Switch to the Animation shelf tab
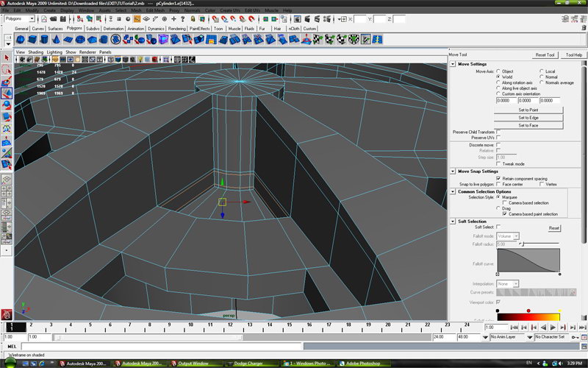Viewport: 588px width, 368px height. pyautogui.click(x=136, y=29)
